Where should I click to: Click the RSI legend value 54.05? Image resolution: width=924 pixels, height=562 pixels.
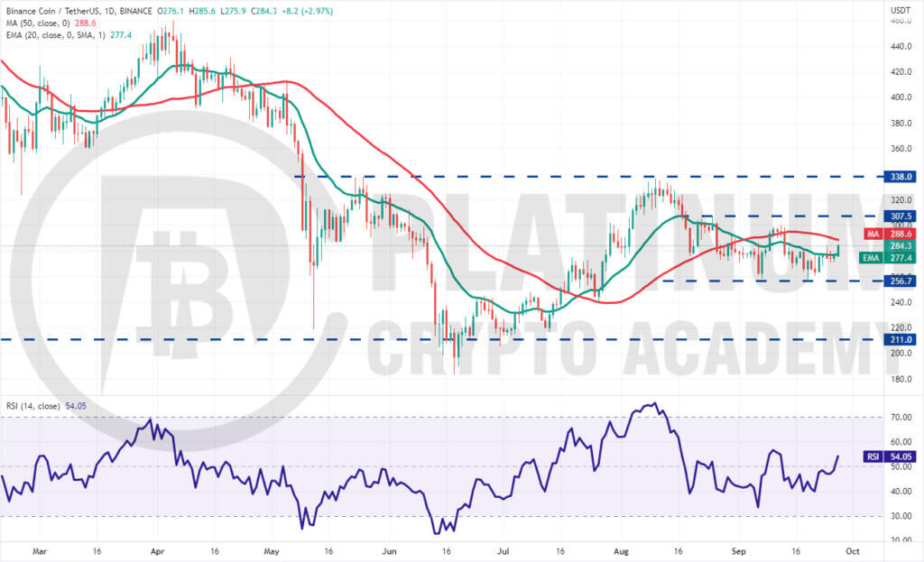76,406
